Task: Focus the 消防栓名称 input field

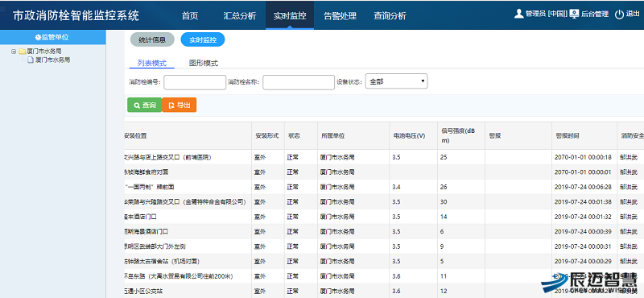Action: (299, 82)
